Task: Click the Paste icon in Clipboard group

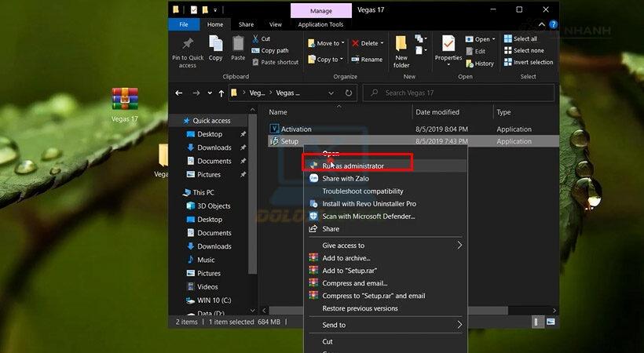Action: pyautogui.click(x=238, y=47)
